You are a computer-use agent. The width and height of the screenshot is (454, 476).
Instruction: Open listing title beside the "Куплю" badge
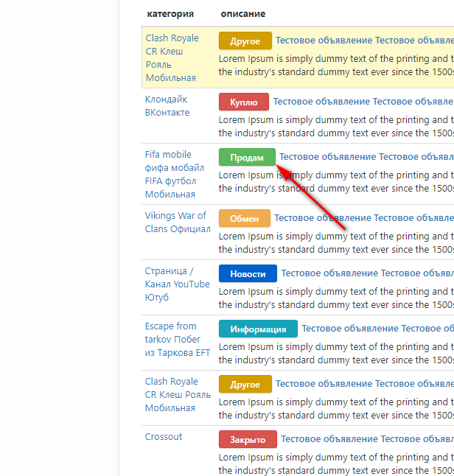(363, 102)
